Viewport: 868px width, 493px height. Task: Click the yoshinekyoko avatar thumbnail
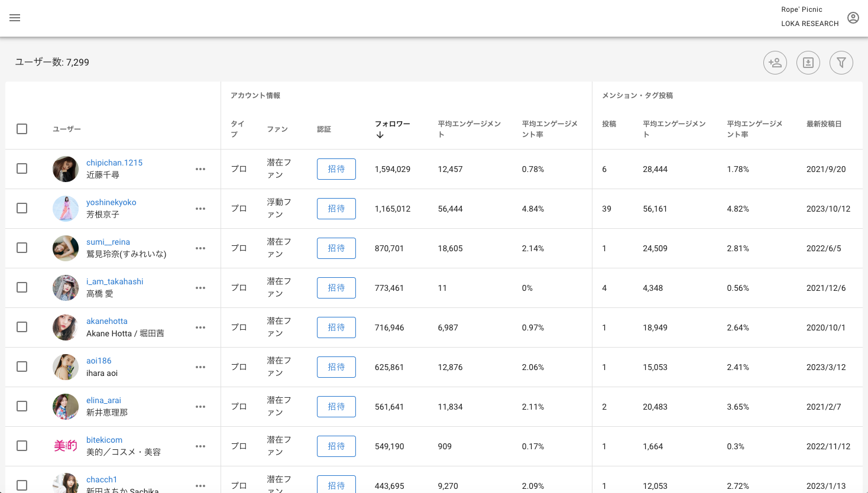tap(66, 209)
